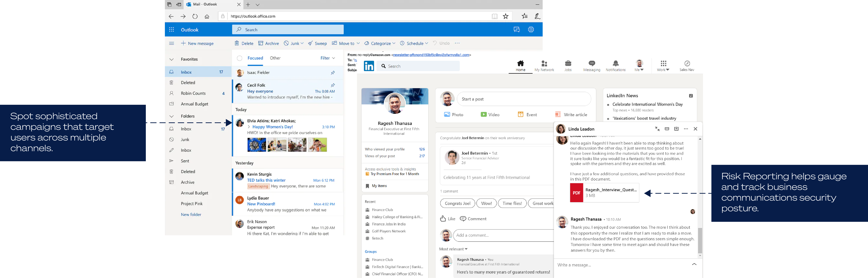Open the Me profile dropdown
This screenshot has height=278, width=868.
(639, 66)
